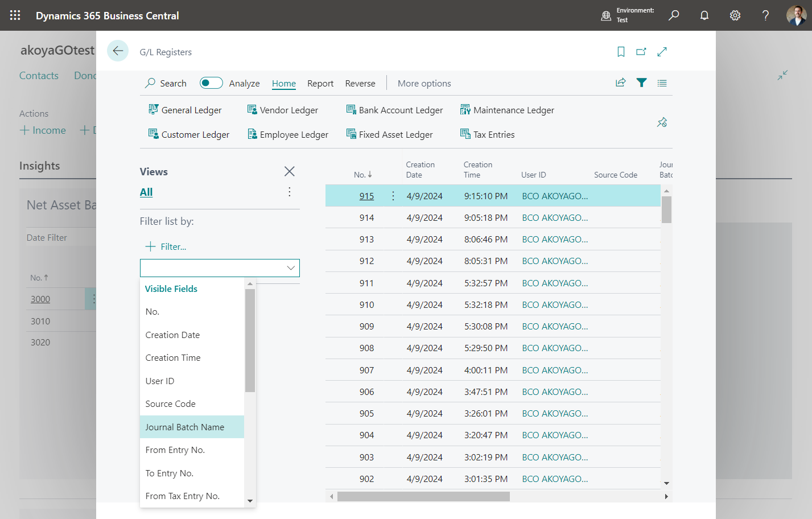Click the top bar search magnifier icon

coord(674,15)
